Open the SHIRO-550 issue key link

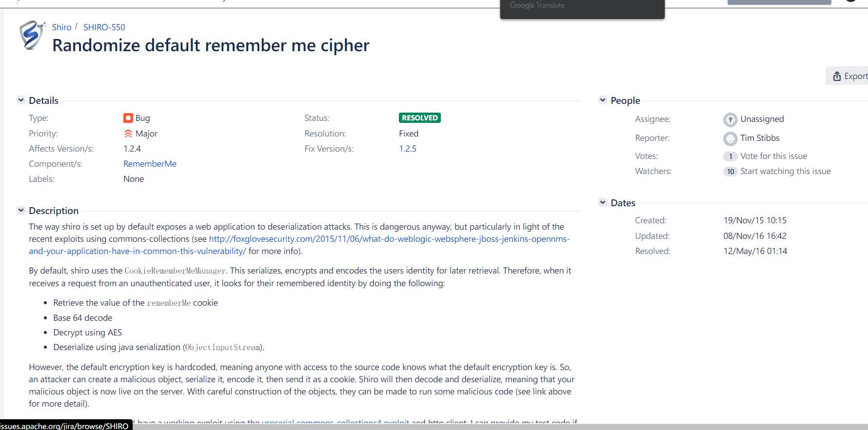point(104,27)
